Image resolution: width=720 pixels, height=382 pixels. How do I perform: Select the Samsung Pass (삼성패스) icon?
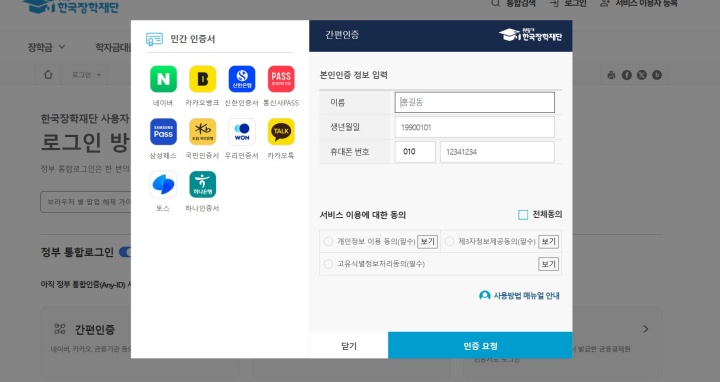(x=163, y=132)
